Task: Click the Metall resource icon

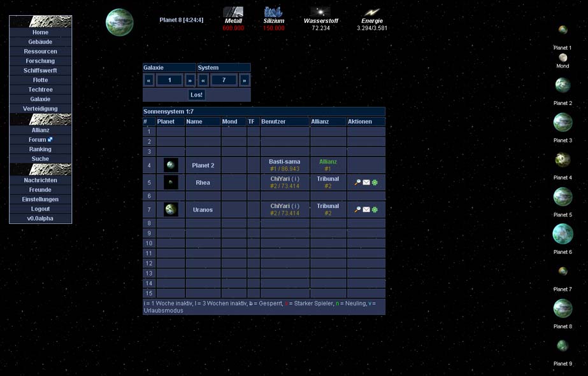Action: (233, 12)
